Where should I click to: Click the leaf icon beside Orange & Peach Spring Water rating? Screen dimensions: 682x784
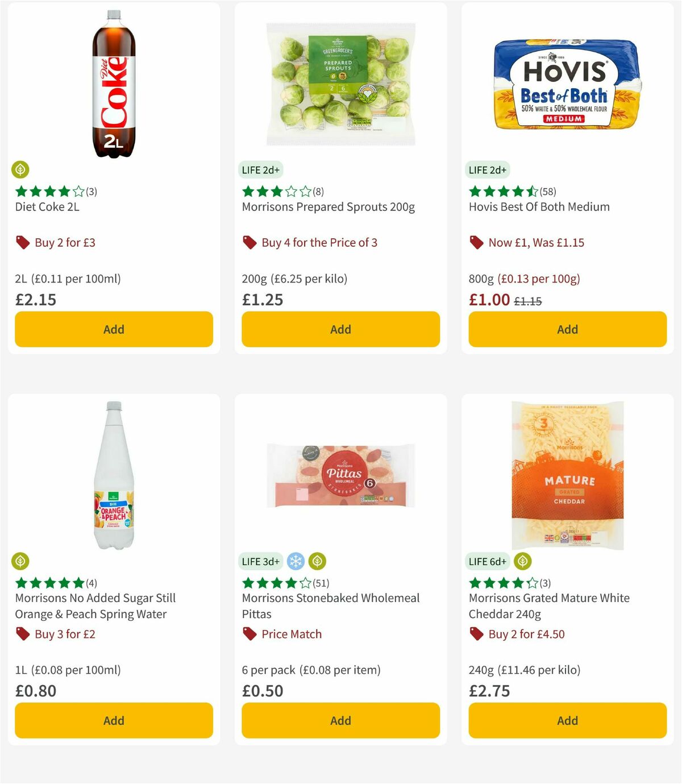21,561
